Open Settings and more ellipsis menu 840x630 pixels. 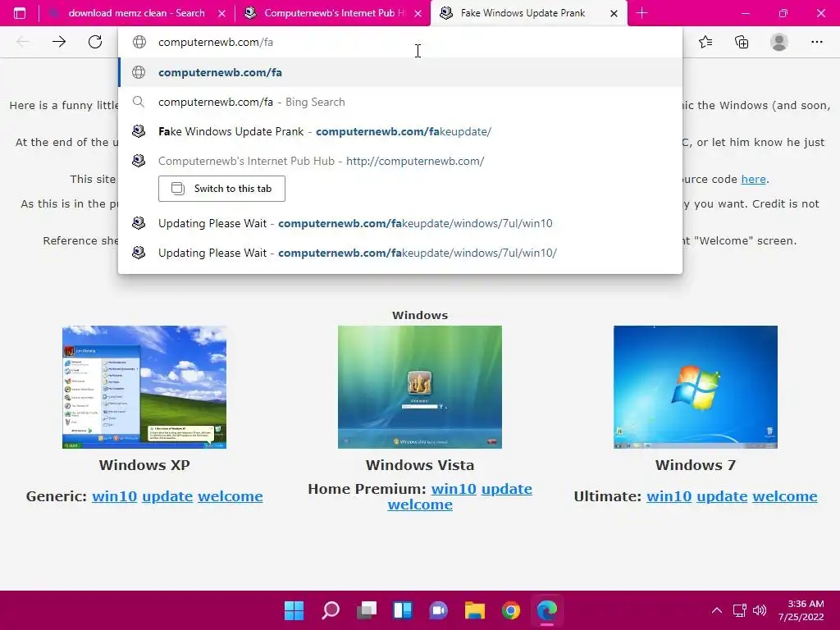(x=816, y=42)
